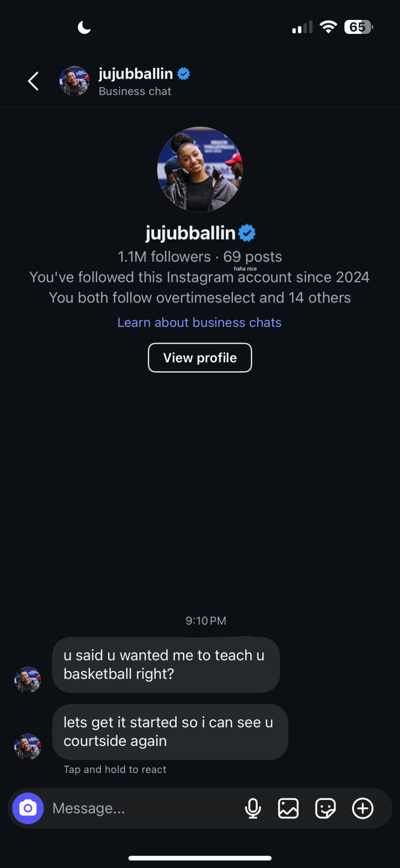The height and width of the screenshot is (868, 400).
Task: Tap jujubballin username in chat header
Action: [x=136, y=74]
